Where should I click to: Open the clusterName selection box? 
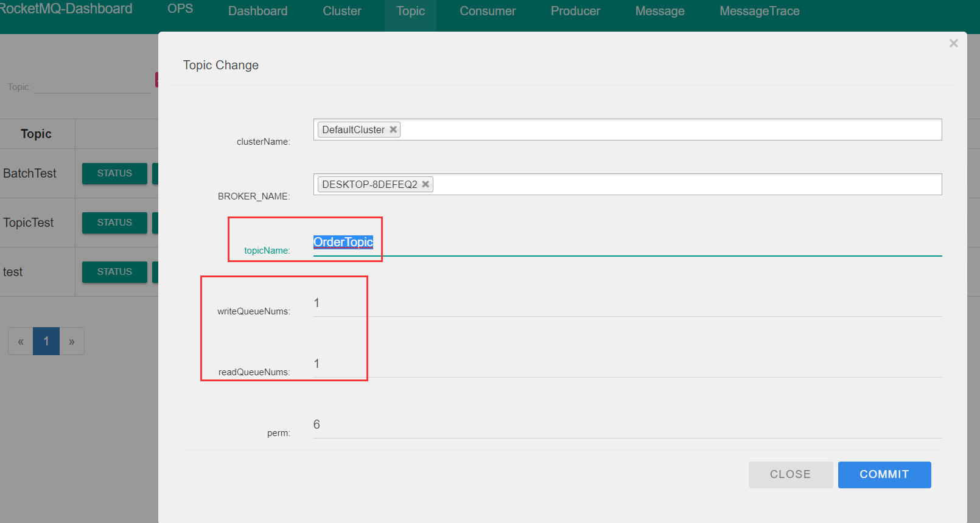(628, 130)
